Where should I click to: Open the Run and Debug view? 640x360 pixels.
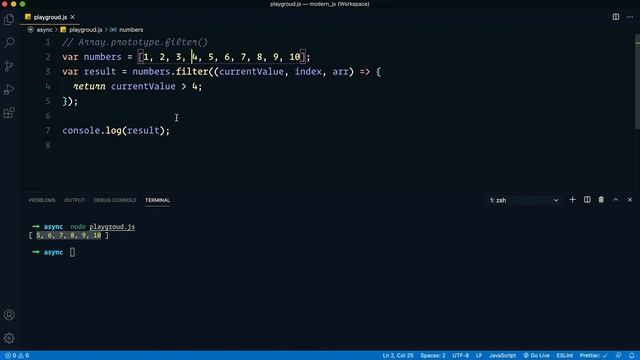(x=9, y=89)
